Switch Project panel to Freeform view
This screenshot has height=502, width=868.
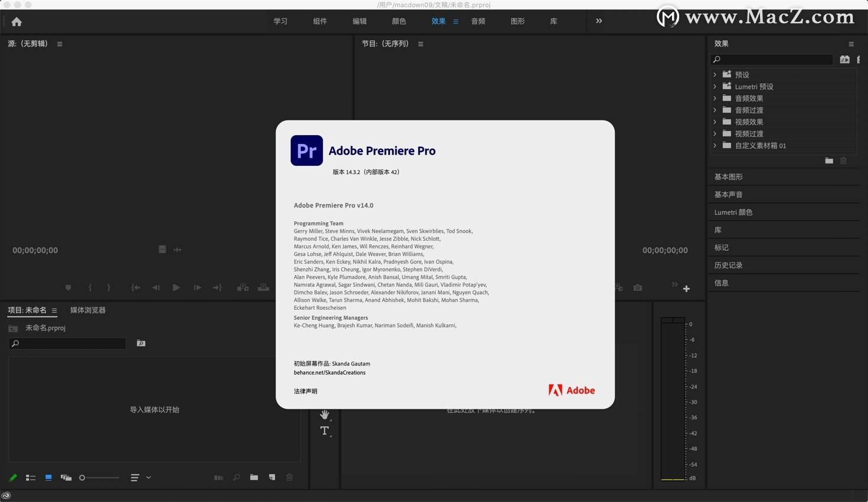point(66,478)
